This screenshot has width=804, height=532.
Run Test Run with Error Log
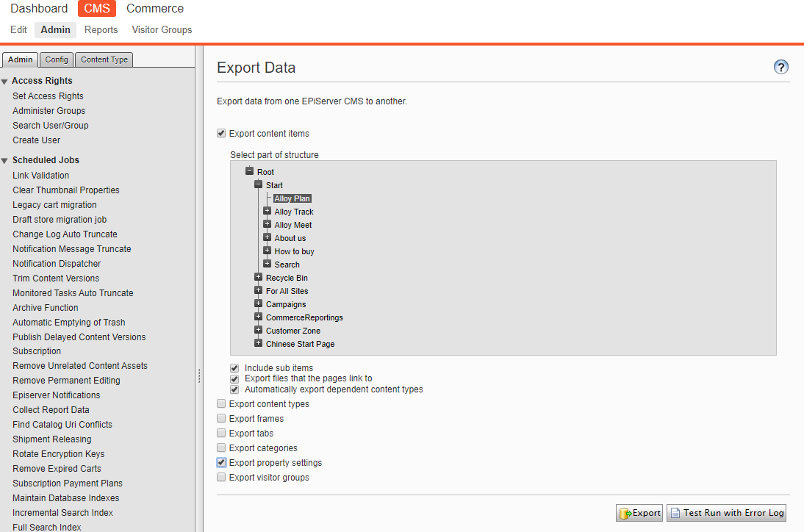pos(726,513)
